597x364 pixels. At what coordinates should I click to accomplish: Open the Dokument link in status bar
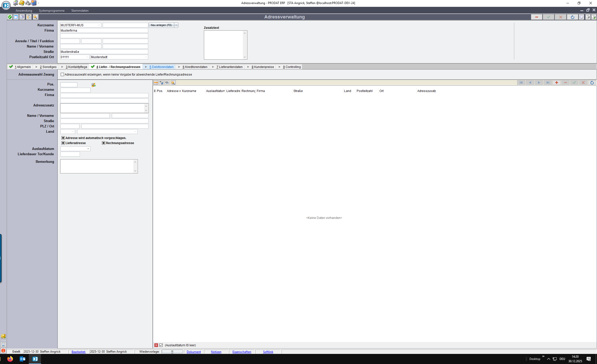click(194, 352)
